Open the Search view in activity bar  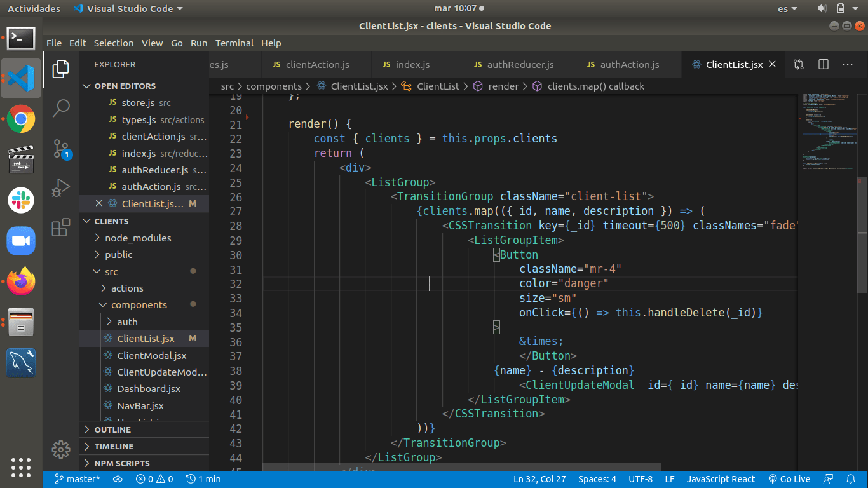point(61,108)
